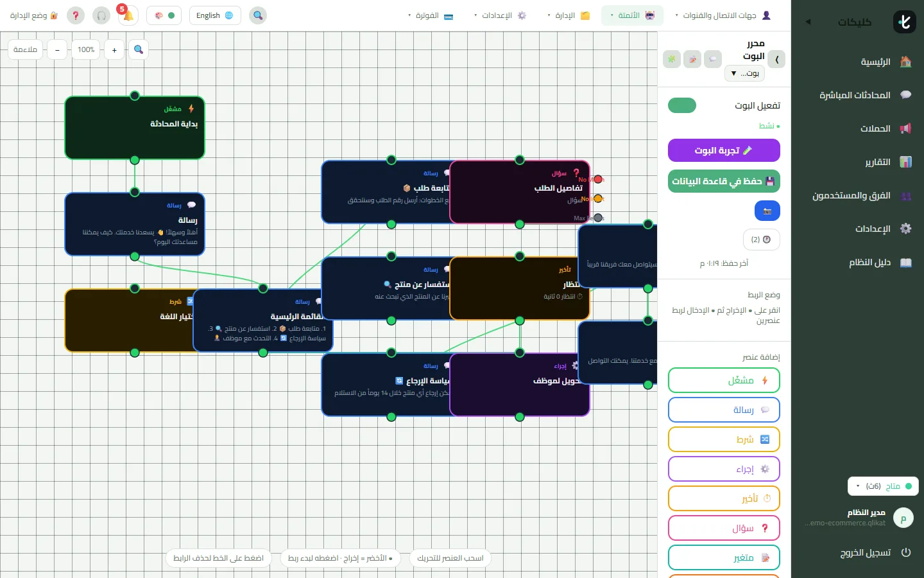Expand the الإدارة top menu
This screenshot has height=578, width=924.
tap(569, 15)
